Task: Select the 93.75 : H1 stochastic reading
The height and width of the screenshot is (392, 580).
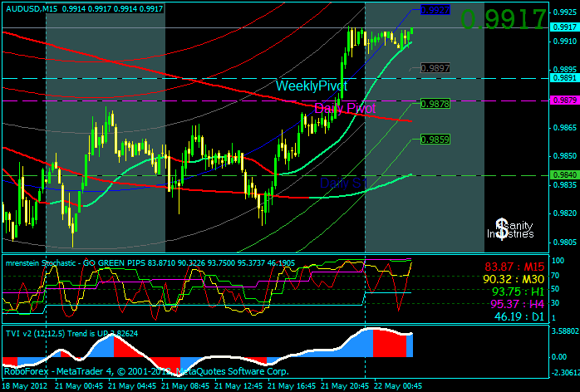Action: [517, 292]
